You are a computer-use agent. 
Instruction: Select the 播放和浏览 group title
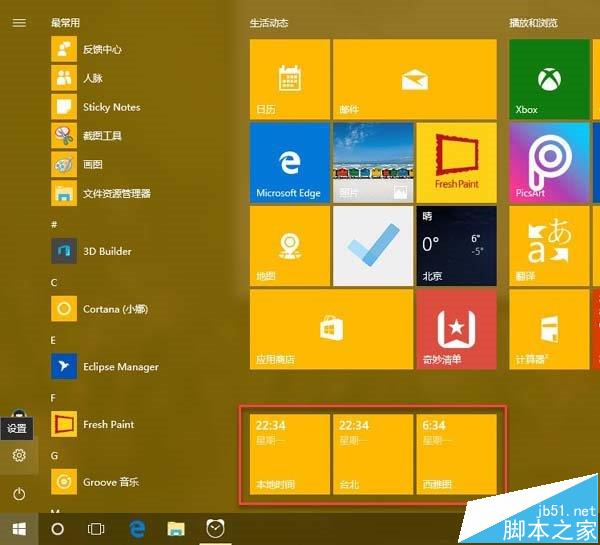pyautogui.click(x=533, y=23)
